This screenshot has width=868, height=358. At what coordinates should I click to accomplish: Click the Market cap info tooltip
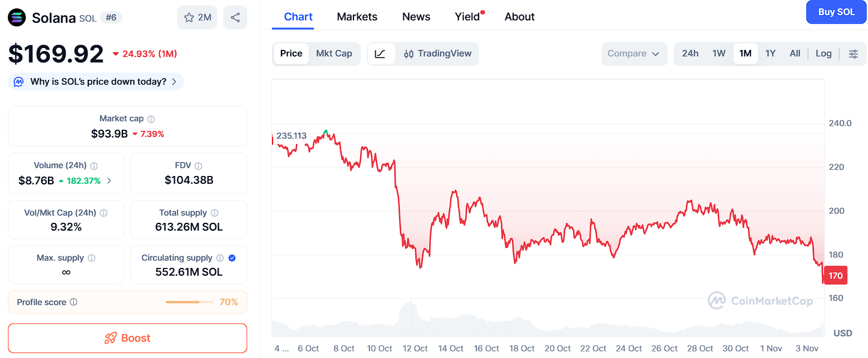pyautogui.click(x=150, y=118)
